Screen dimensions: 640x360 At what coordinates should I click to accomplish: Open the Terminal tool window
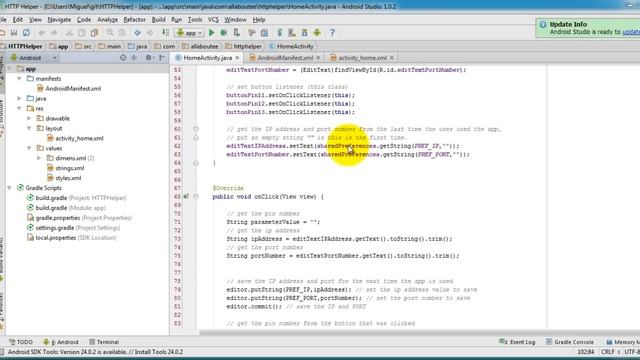104,342
